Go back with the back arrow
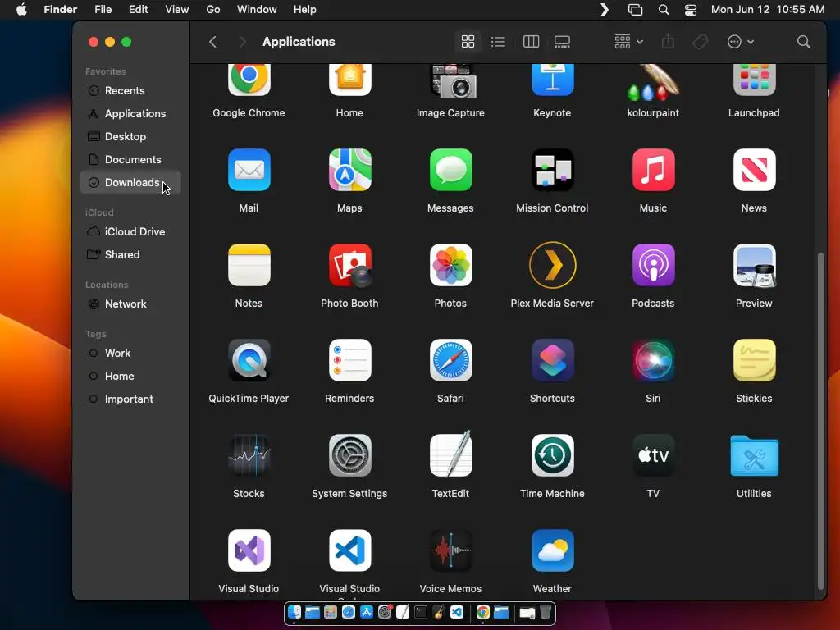The image size is (840, 630). coord(212,42)
